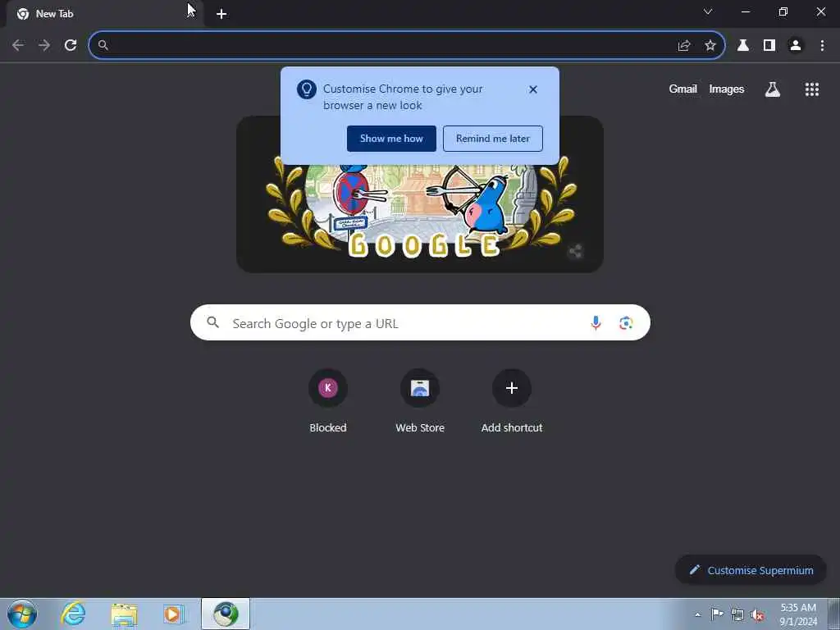The width and height of the screenshot is (840, 630).
Task: Share this page icon in address bar
Action: click(684, 46)
